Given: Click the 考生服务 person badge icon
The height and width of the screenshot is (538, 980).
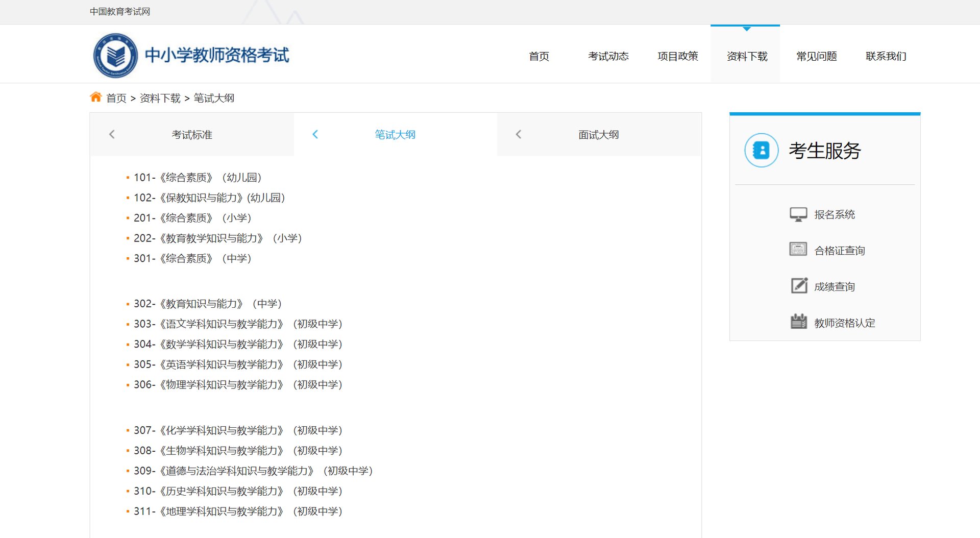Looking at the screenshot, I should click(761, 151).
